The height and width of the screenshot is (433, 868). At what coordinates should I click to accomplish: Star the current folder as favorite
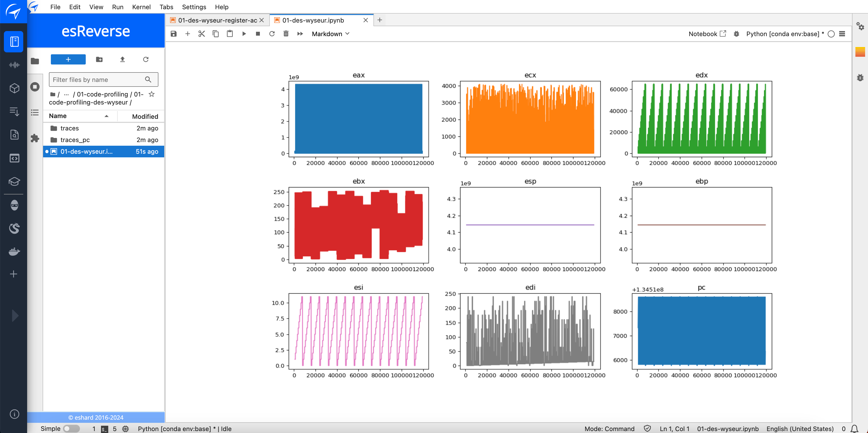pos(152,94)
